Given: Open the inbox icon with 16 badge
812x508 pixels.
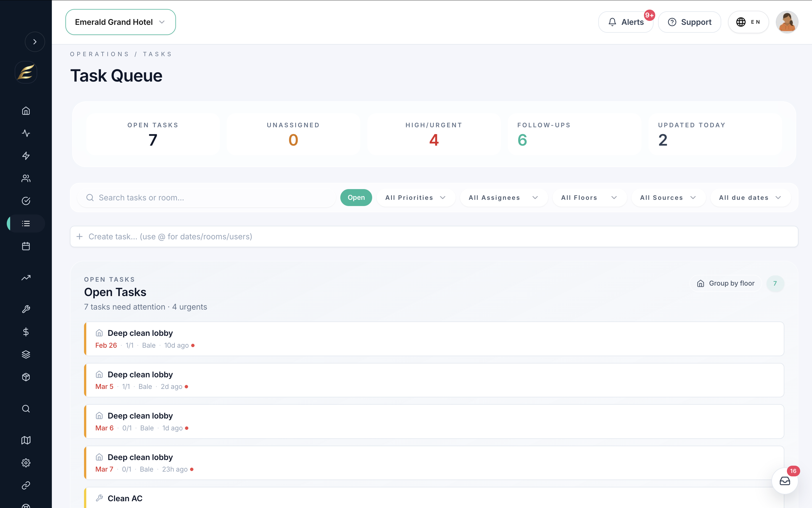Looking at the screenshot, I should coord(785,481).
